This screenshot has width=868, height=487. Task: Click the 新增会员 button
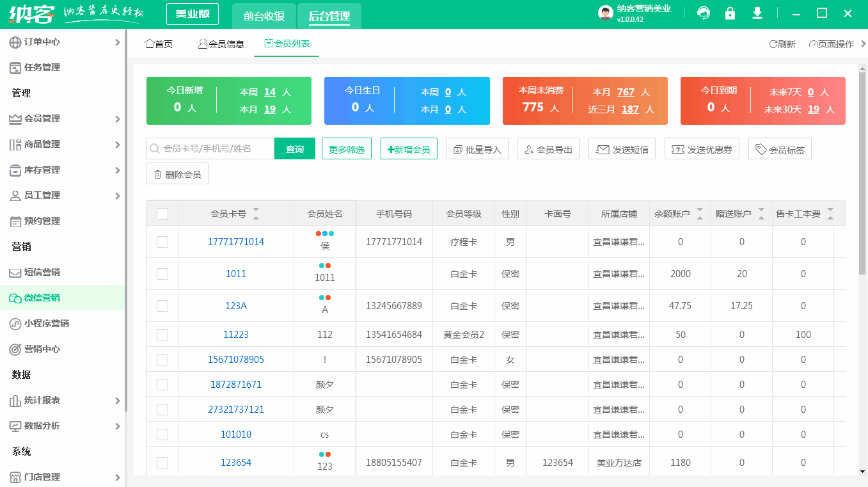pos(409,148)
